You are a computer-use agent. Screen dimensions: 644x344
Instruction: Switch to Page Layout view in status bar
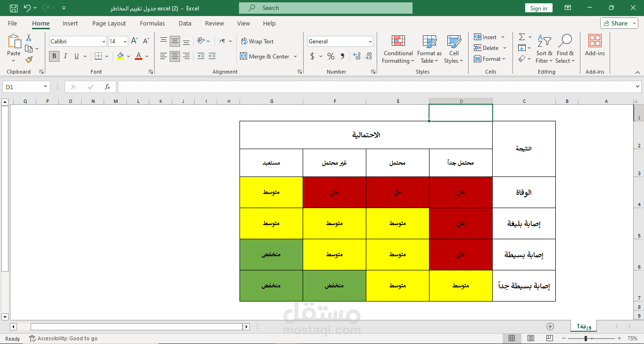(531, 338)
